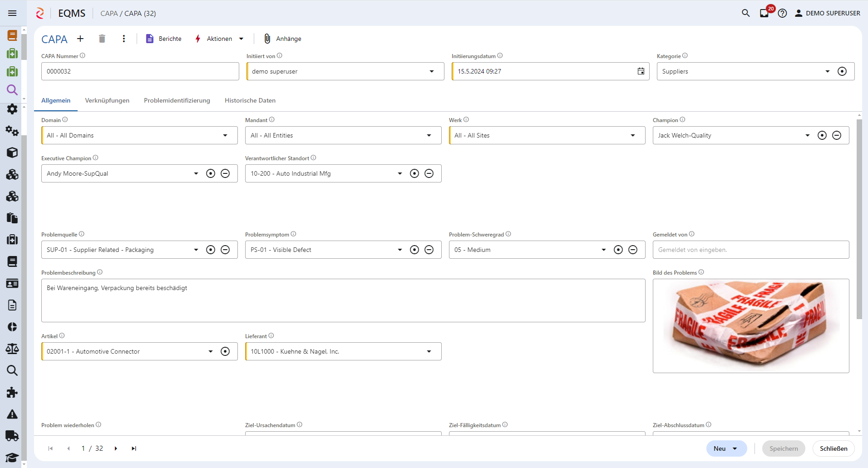868x468 pixels.
Task: Open the hamburger navigation menu
Action: coord(12,13)
